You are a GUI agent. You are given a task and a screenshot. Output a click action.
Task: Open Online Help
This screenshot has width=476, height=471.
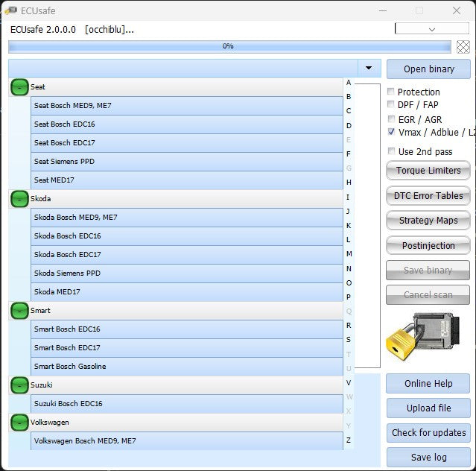coord(428,384)
